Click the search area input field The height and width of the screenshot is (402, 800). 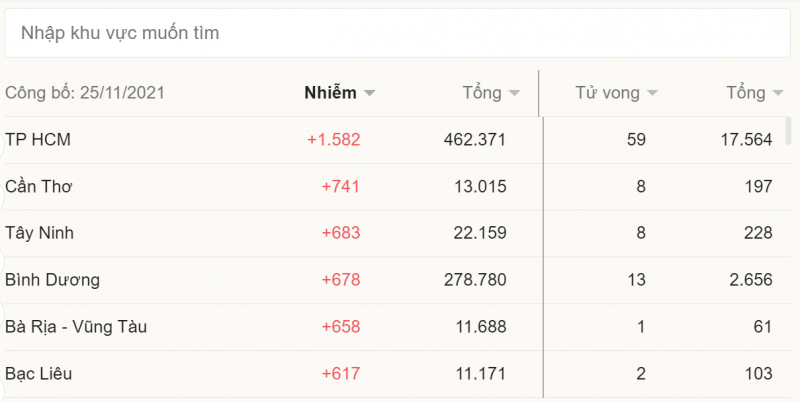398,34
